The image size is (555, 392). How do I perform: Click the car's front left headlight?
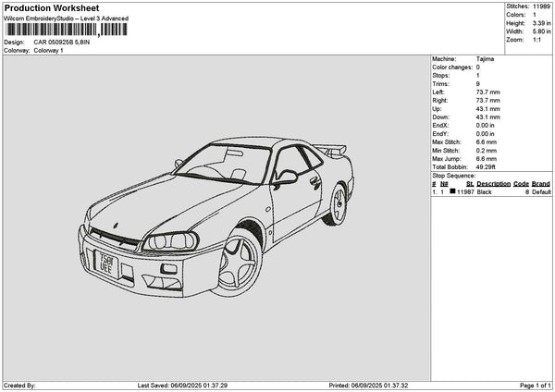coord(181,241)
